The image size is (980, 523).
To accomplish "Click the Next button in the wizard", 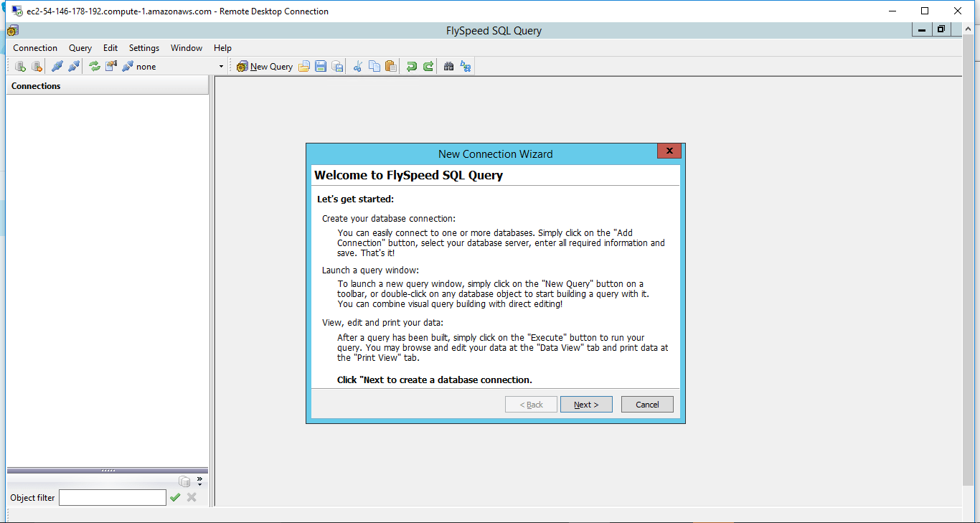I will point(586,404).
